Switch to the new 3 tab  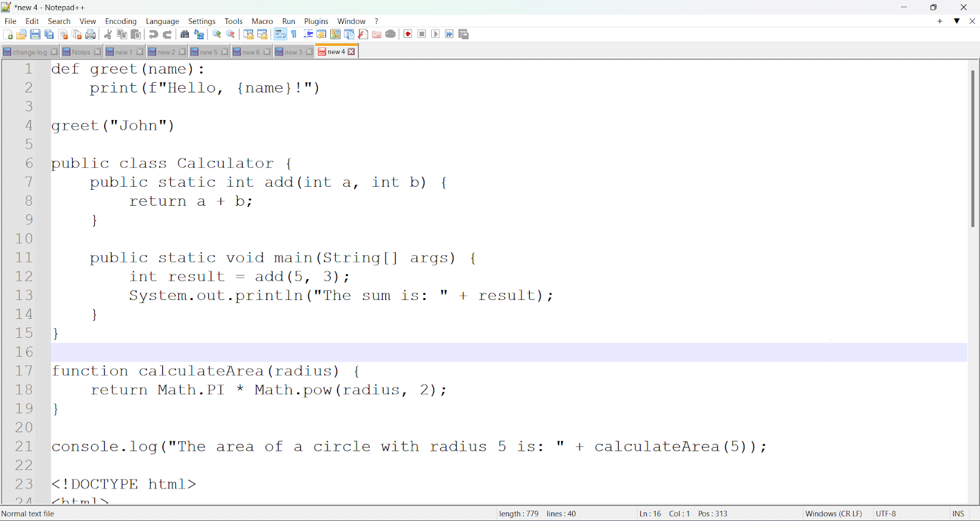[293, 52]
